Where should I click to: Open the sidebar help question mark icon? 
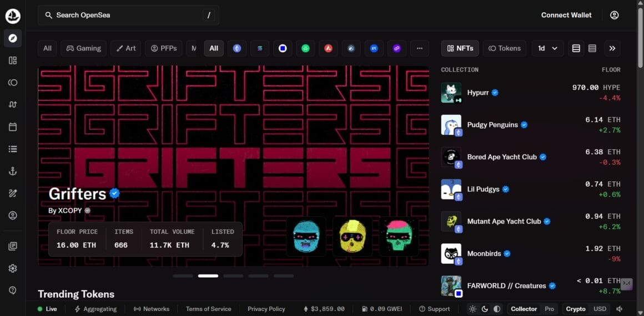(13, 290)
